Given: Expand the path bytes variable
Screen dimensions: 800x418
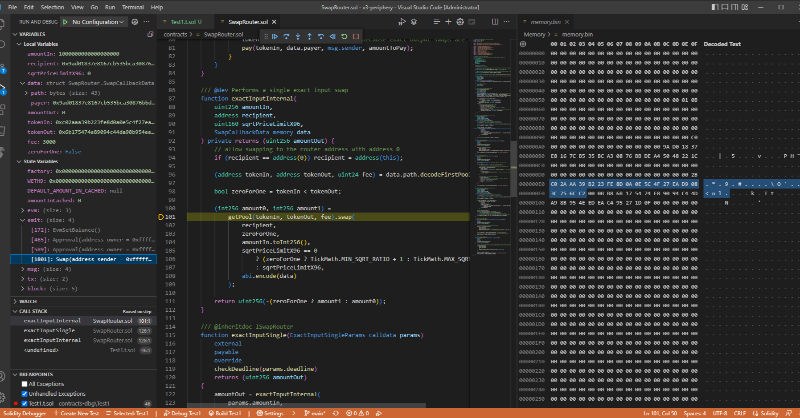Looking at the screenshot, I should (x=26, y=93).
